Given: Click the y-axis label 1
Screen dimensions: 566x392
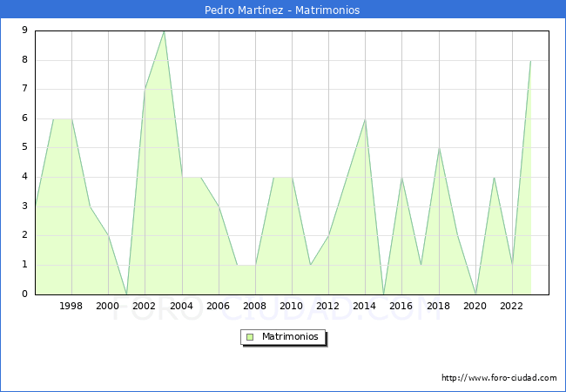Looking at the screenshot, I should [x=25, y=265].
